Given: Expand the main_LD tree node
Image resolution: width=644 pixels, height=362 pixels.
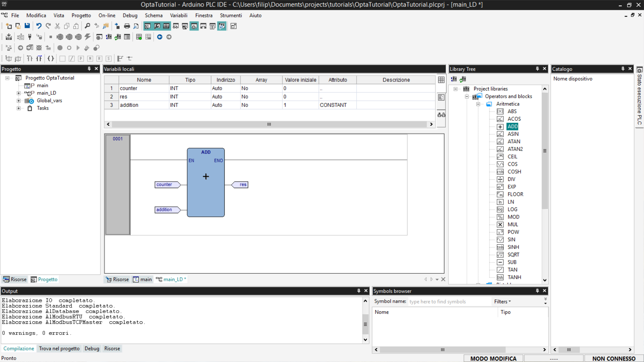Looking at the screenshot, I should click(19, 93).
